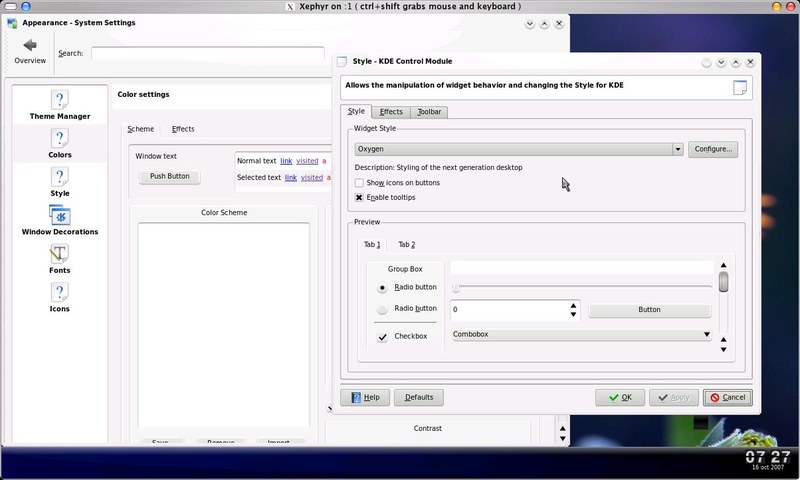
Task: Click the preview scrollbar down arrow at the bottom
Action: 723,349
